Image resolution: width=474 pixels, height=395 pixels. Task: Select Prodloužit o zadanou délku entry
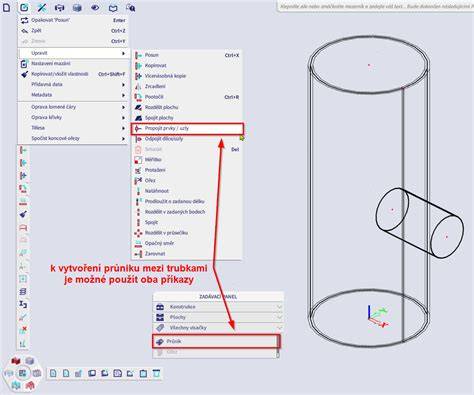[187, 202]
